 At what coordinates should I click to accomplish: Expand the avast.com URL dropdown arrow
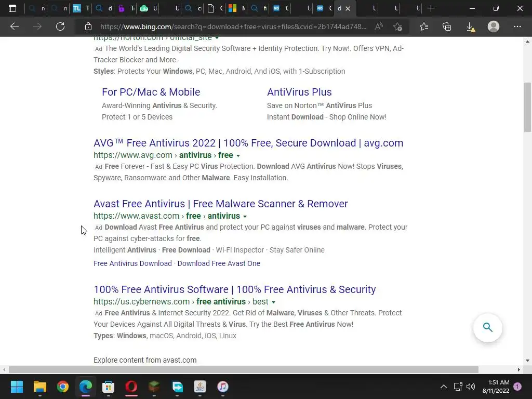click(245, 217)
